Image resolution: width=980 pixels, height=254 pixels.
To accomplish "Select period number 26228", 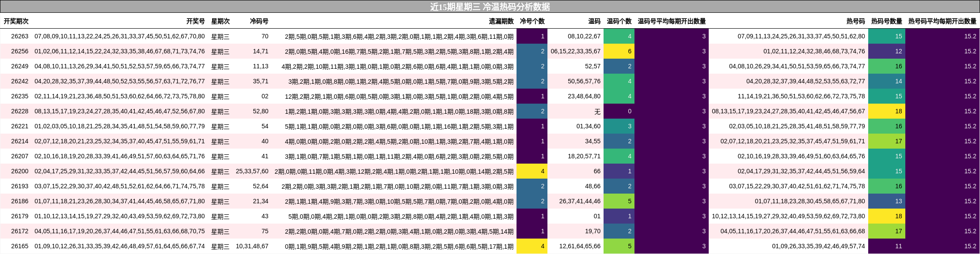I will coord(20,111).
